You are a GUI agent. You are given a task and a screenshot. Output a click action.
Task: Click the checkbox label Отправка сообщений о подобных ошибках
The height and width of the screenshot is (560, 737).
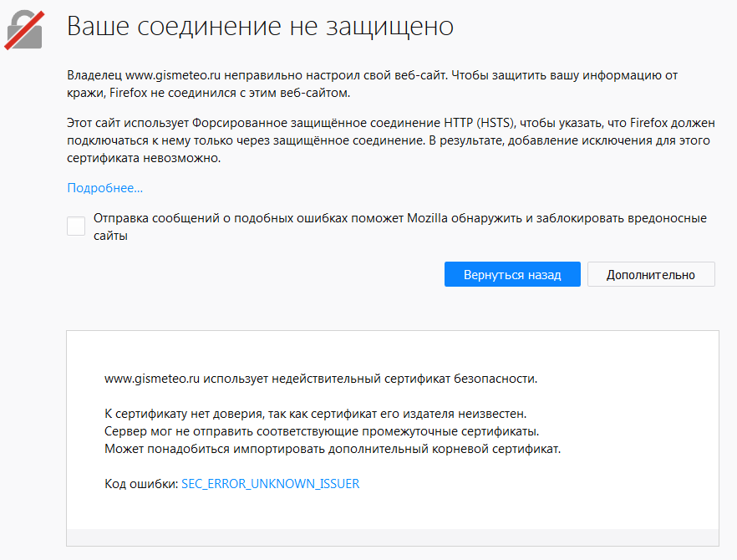[x=400, y=227]
